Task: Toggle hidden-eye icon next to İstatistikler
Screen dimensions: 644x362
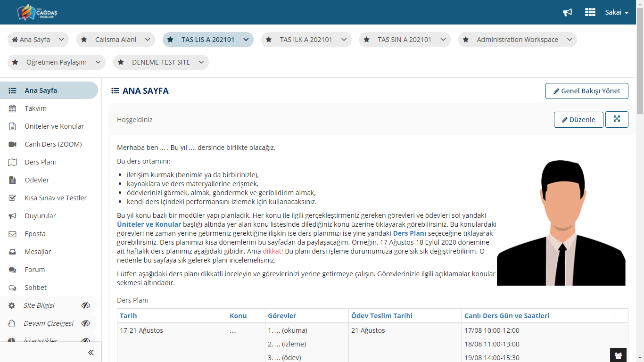Action: point(86,341)
